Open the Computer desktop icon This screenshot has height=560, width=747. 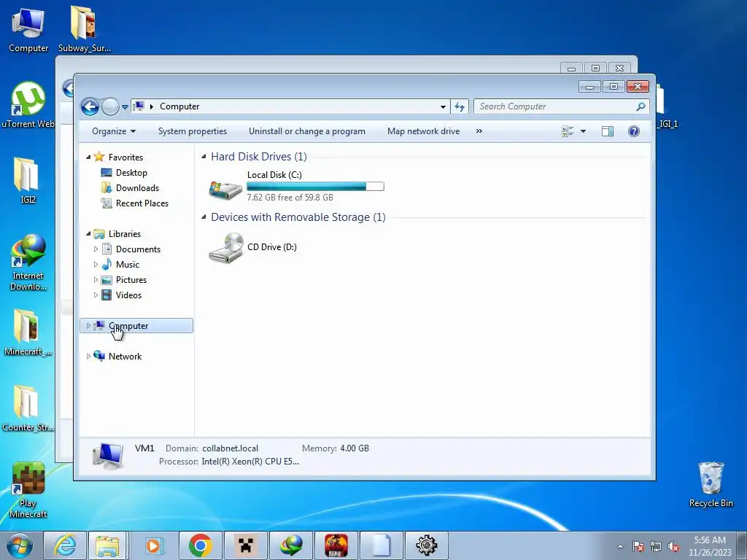[x=28, y=29]
